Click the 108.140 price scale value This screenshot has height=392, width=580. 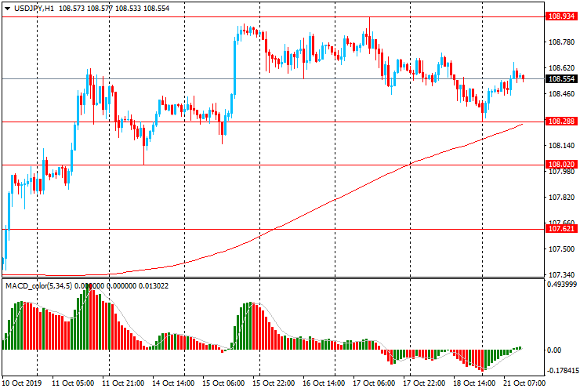[561, 146]
